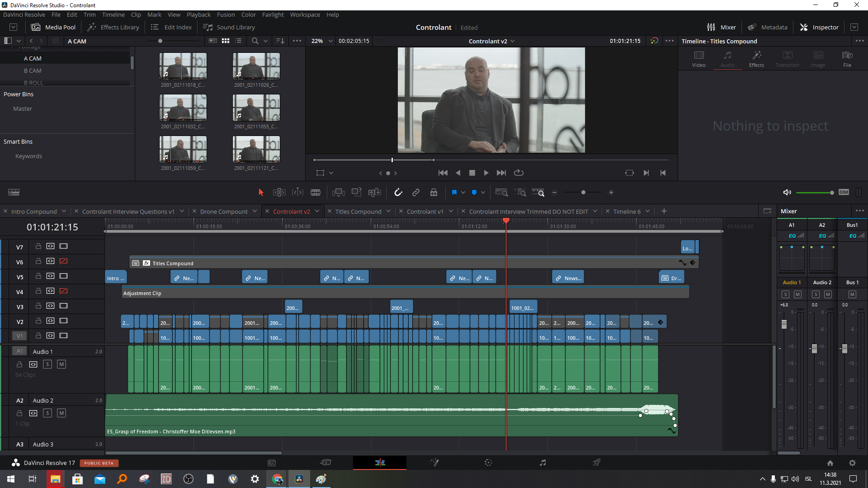Toggle timeline Snapping magnet icon
Screen dimensions: 868x488
click(x=398, y=192)
